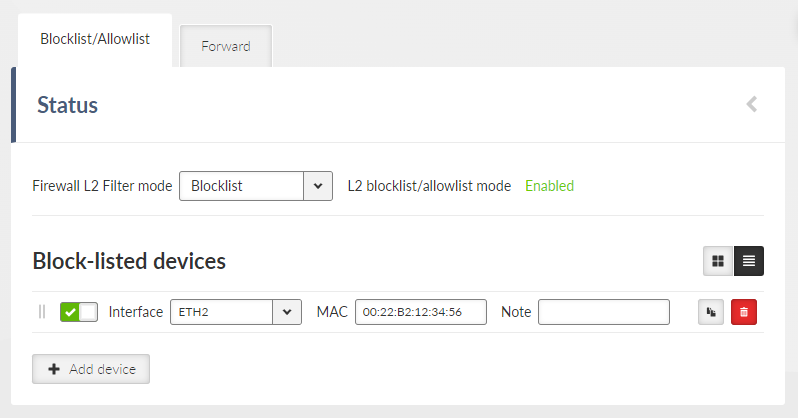Open the Forward tab

pyautogui.click(x=226, y=46)
